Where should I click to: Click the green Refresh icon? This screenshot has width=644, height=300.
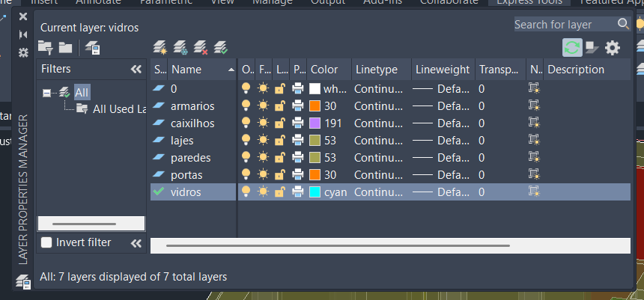572,48
